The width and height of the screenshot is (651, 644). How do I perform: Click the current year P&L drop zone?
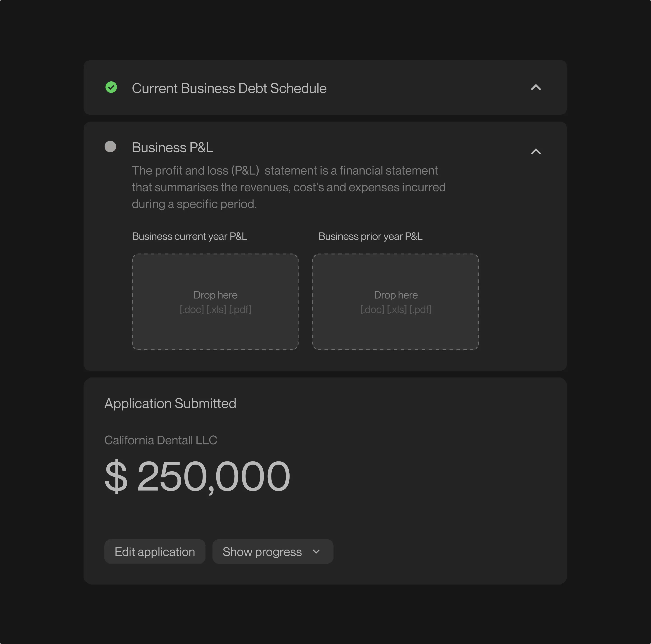pos(215,302)
